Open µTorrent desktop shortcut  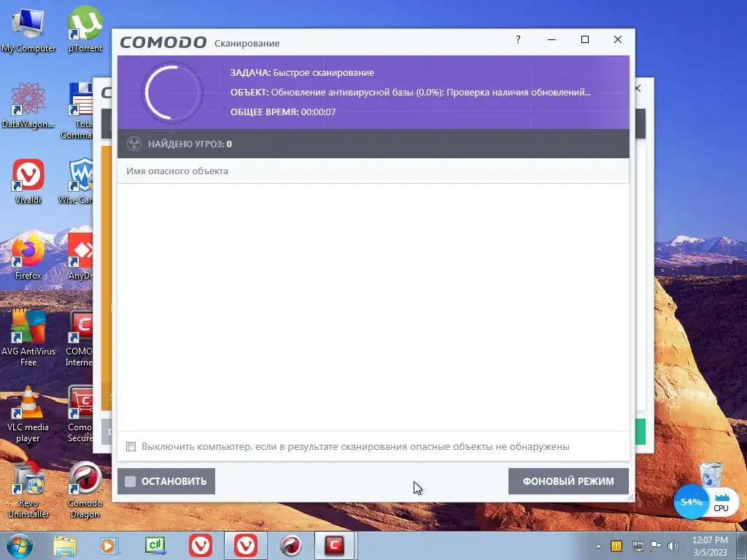point(85,29)
